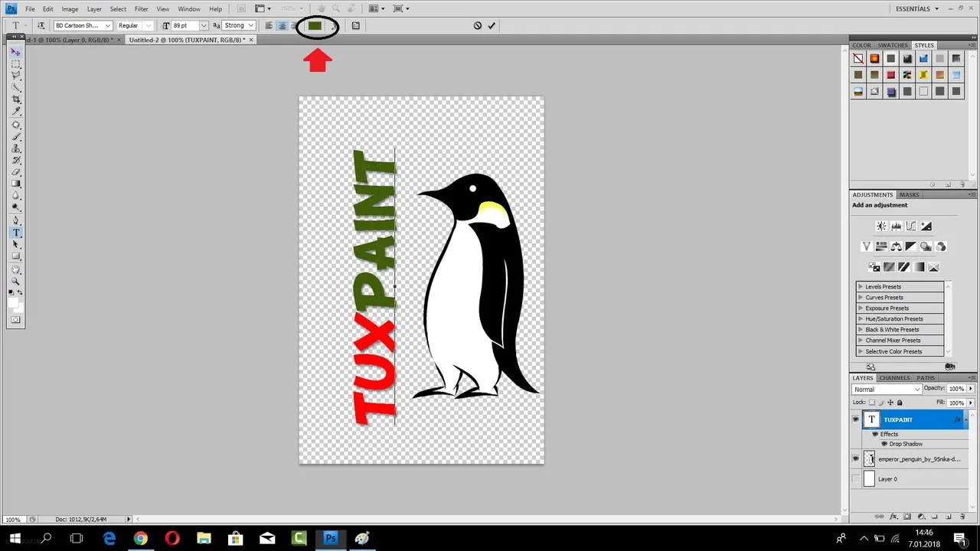Toggle lock transparent pixels

pos(871,403)
